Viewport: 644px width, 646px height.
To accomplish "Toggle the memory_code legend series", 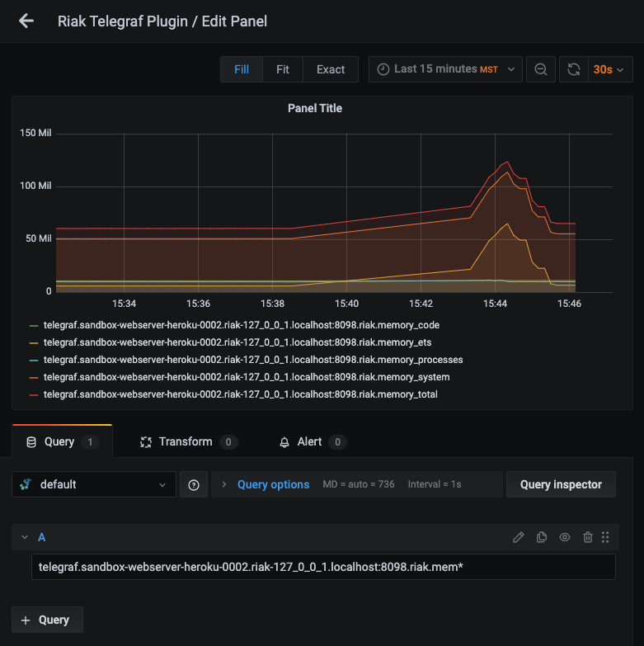I will [x=242, y=325].
